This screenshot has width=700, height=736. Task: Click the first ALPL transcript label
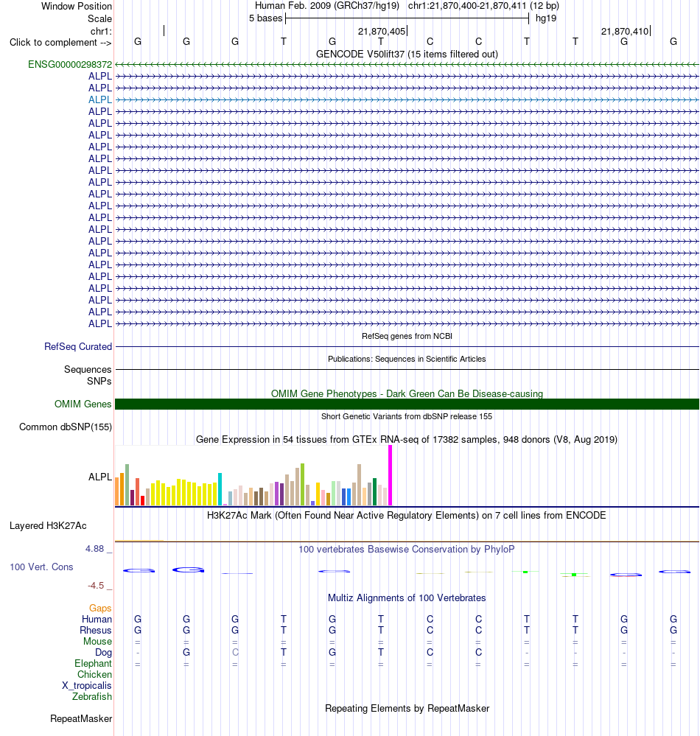coord(100,76)
